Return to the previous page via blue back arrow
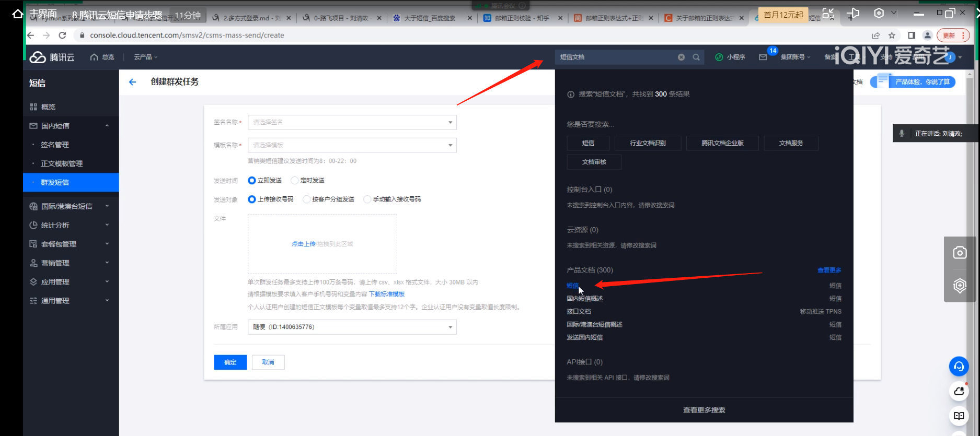The image size is (980, 436). [x=133, y=82]
